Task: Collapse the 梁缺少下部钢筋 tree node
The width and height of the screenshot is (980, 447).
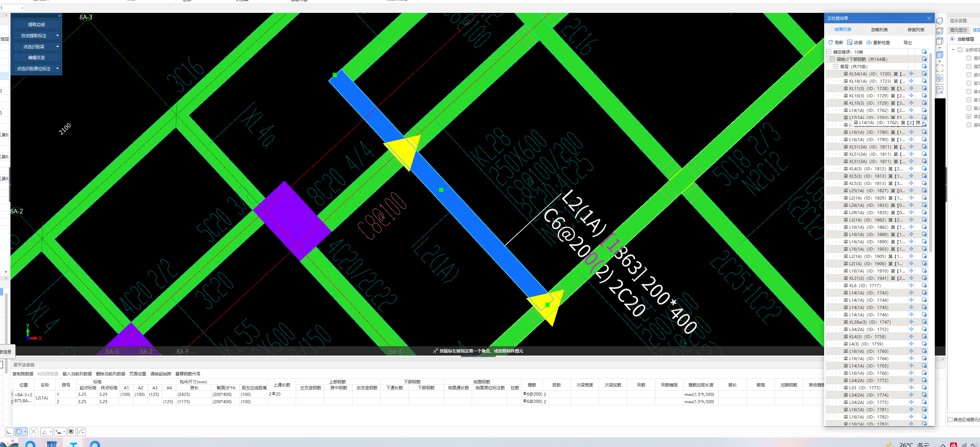Action: [x=832, y=59]
